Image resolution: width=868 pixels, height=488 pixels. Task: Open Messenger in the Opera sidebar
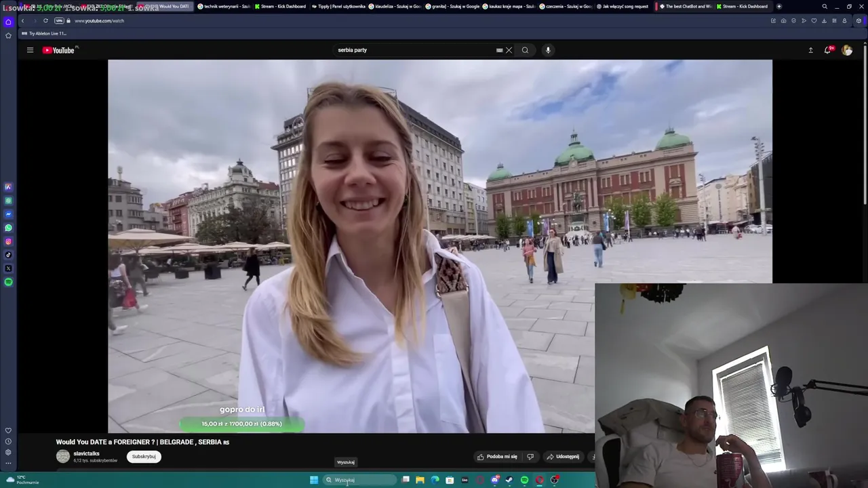click(8, 214)
